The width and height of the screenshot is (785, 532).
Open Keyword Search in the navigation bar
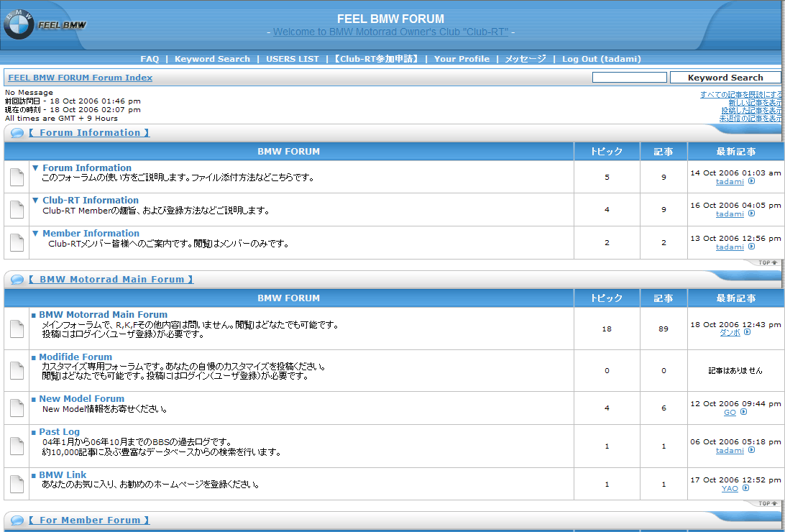coord(212,59)
